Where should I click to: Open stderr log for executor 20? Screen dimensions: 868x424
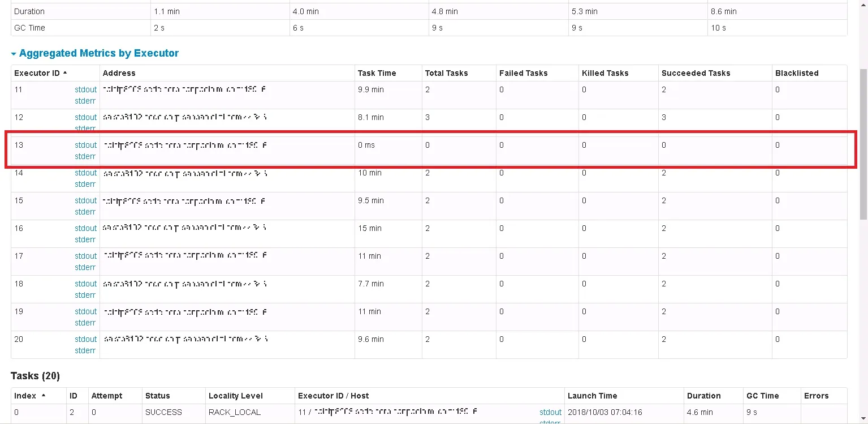85,350
